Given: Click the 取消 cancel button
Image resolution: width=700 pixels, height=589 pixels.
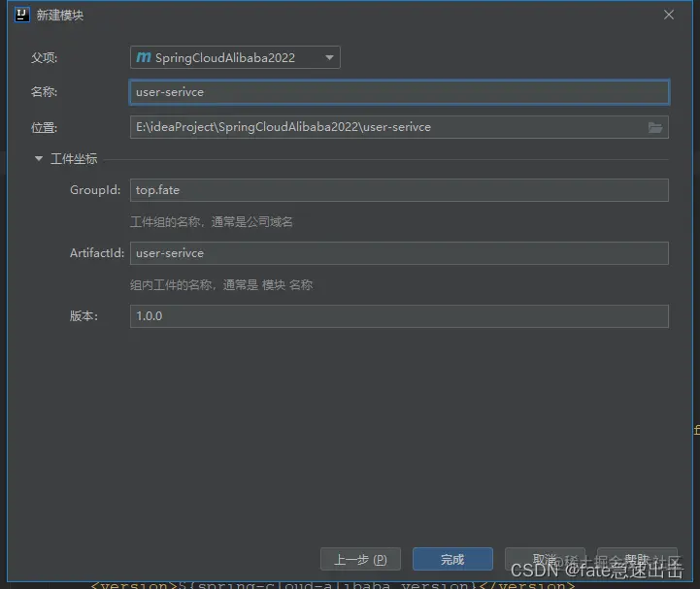Looking at the screenshot, I should [x=545, y=559].
